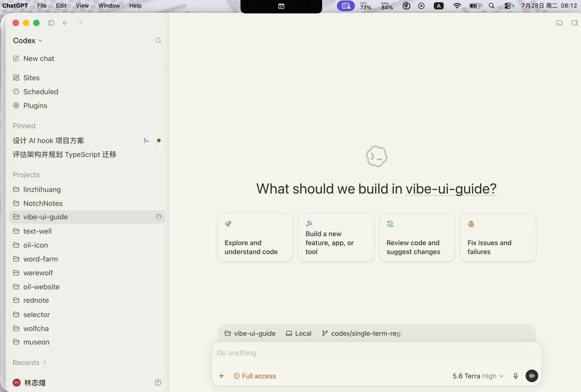The width and height of the screenshot is (581, 392).
Task: Open the Local environment selector
Action: point(298,333)
